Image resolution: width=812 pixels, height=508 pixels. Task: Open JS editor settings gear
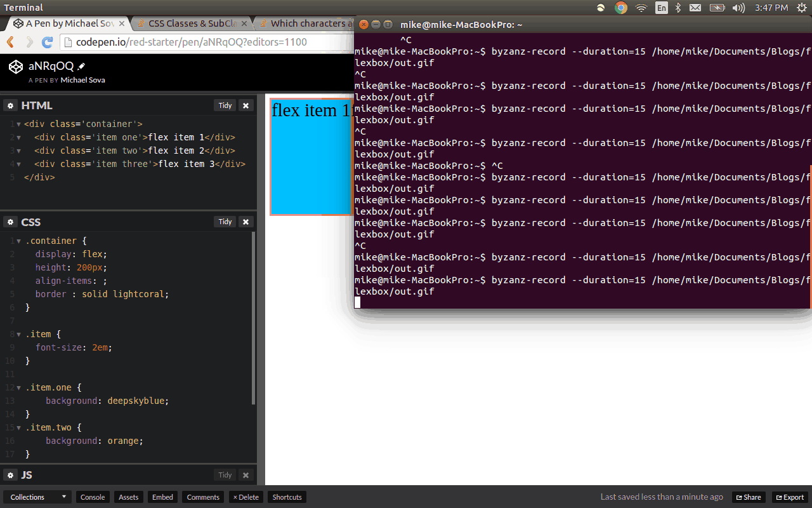click(11, 475)
